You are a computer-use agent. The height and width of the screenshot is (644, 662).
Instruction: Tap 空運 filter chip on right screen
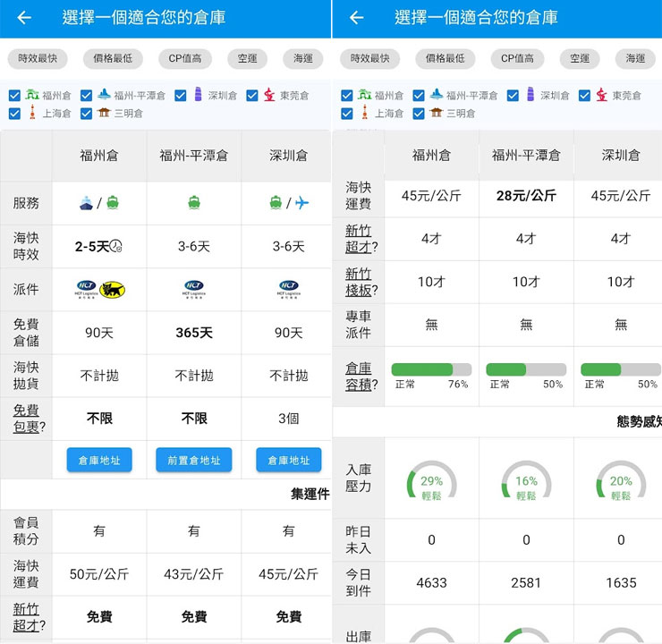[x=580, y=58]
